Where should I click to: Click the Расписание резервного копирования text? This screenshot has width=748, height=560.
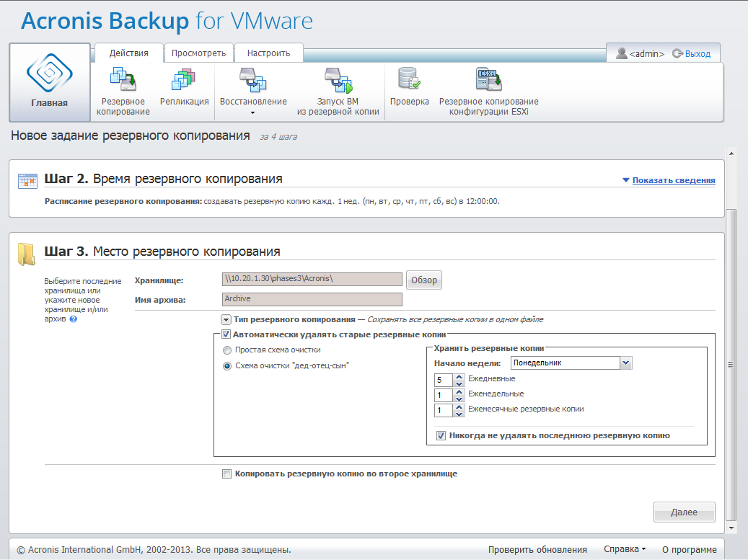tap(272, 202)
